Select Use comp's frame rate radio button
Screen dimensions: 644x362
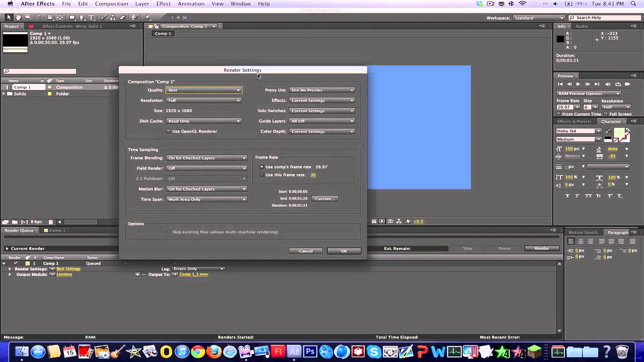262,167
